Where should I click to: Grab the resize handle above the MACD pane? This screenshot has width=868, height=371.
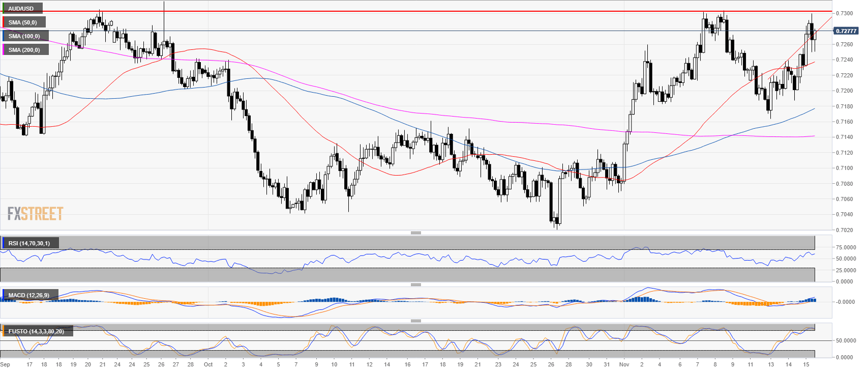click(415, 284)
